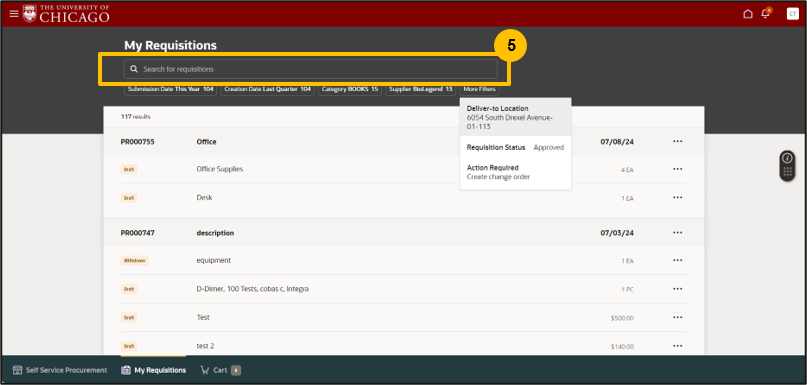Open requisition PR000747

pos(137,233)
